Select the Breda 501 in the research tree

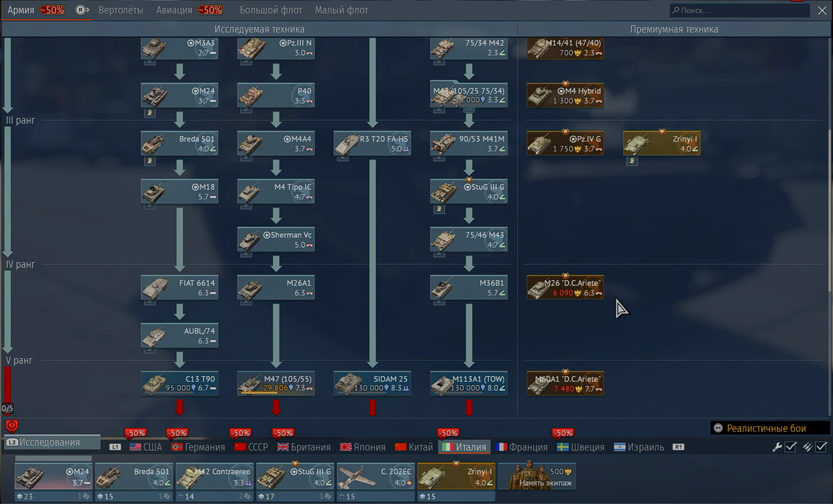180,143
